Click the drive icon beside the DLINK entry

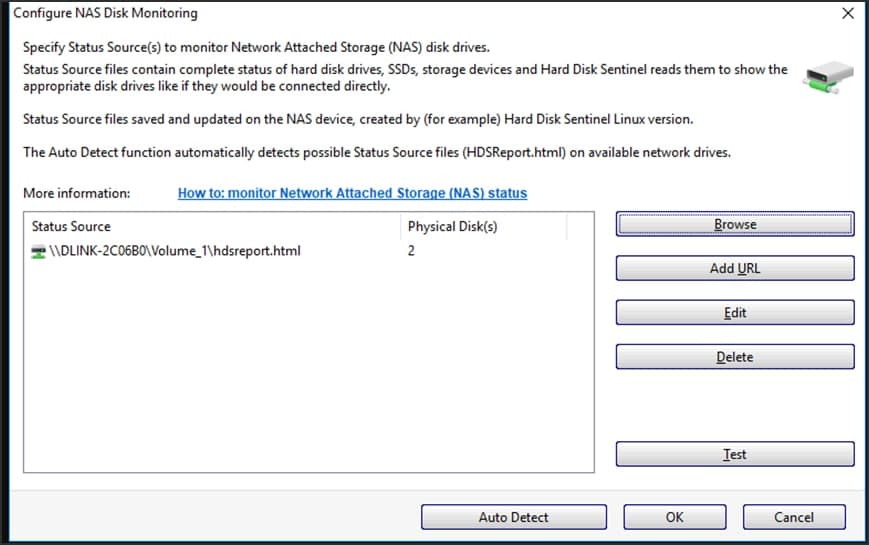[x=39, y=251]
